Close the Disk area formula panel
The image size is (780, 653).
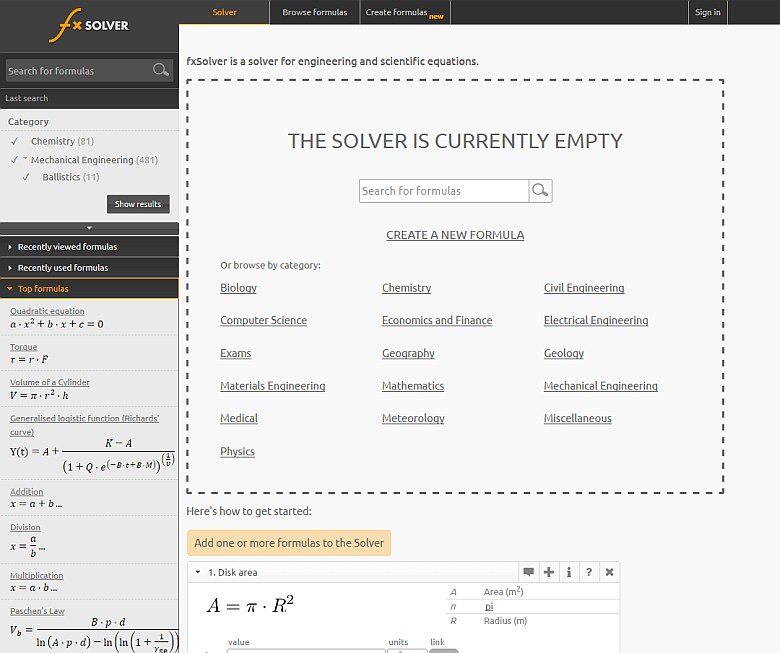click(609, 572)
